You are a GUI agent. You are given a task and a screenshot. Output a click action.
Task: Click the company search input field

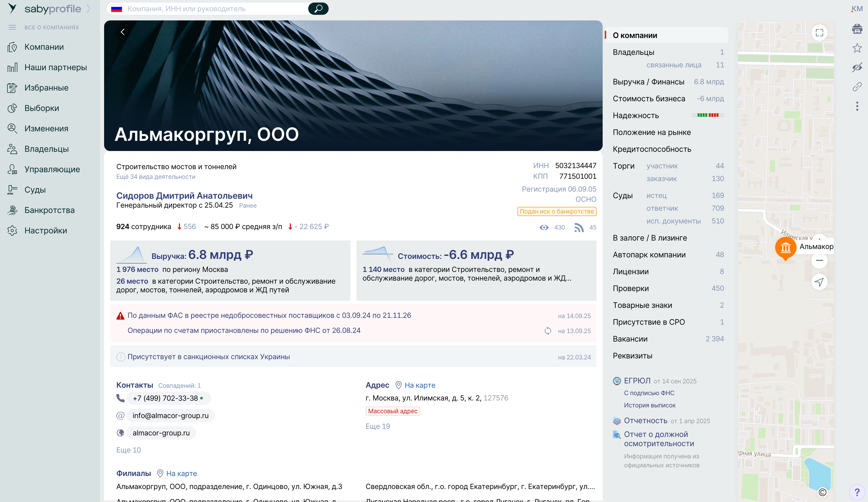[x=214, y=9]
